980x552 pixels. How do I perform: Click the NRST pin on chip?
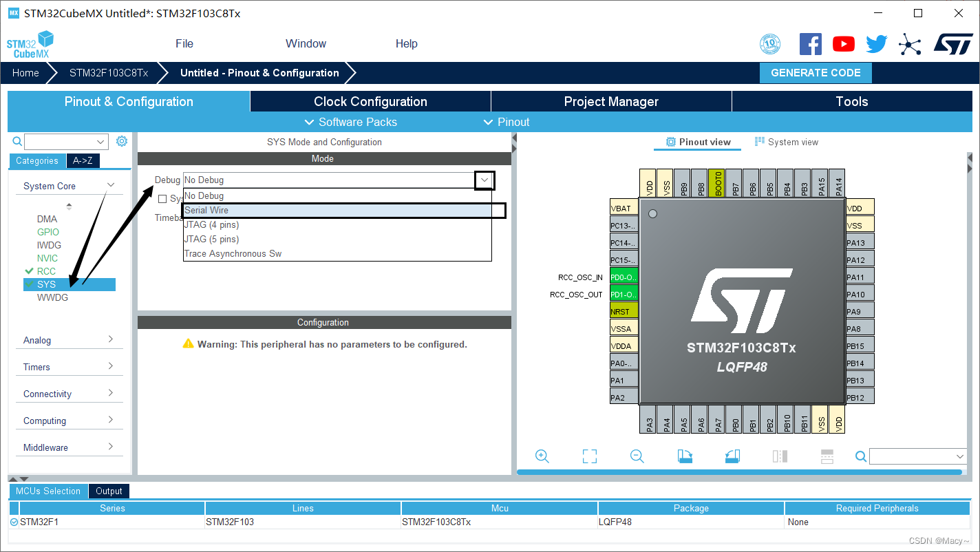[x=624, y=311]
